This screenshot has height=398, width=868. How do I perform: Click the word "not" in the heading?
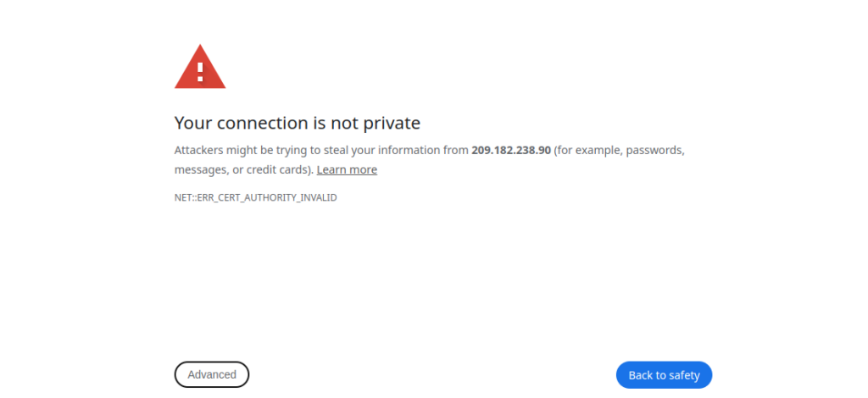[x=343, y=123]
